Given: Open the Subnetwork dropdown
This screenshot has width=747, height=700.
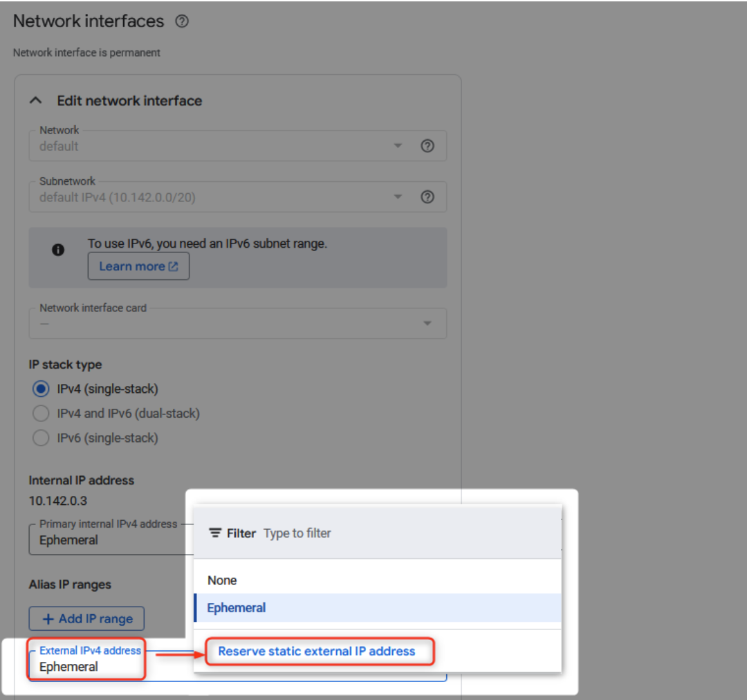Looking at the screenshot, I should pyautogui.click(x=398, y=196).
